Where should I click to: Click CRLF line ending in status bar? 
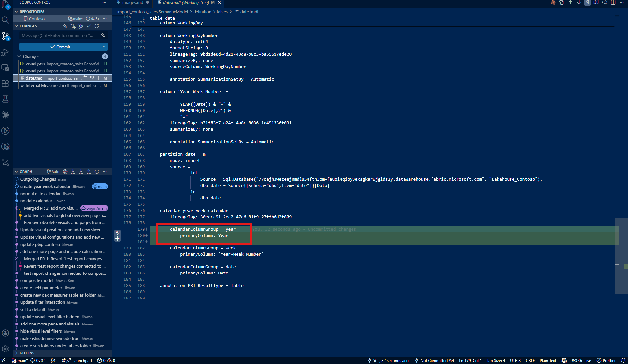pos(530,361)
